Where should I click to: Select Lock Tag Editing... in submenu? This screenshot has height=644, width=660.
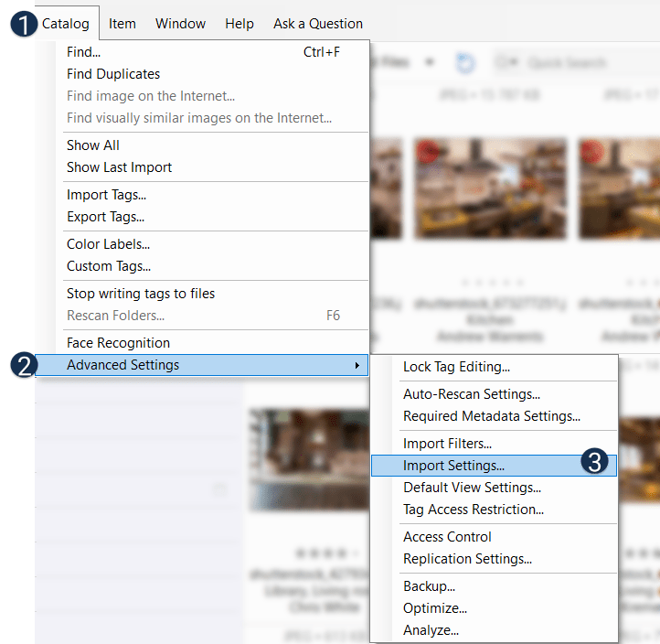[x=456, y=367]
